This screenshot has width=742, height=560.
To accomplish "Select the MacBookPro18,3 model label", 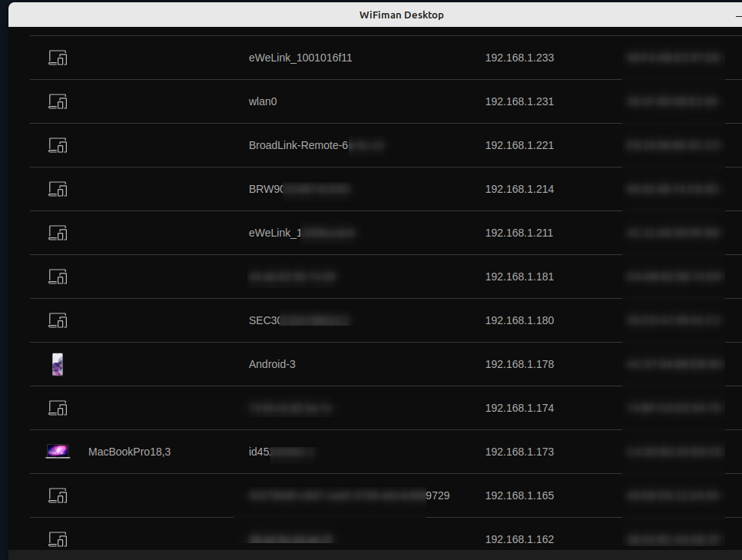I will click(x=130, y=452).
